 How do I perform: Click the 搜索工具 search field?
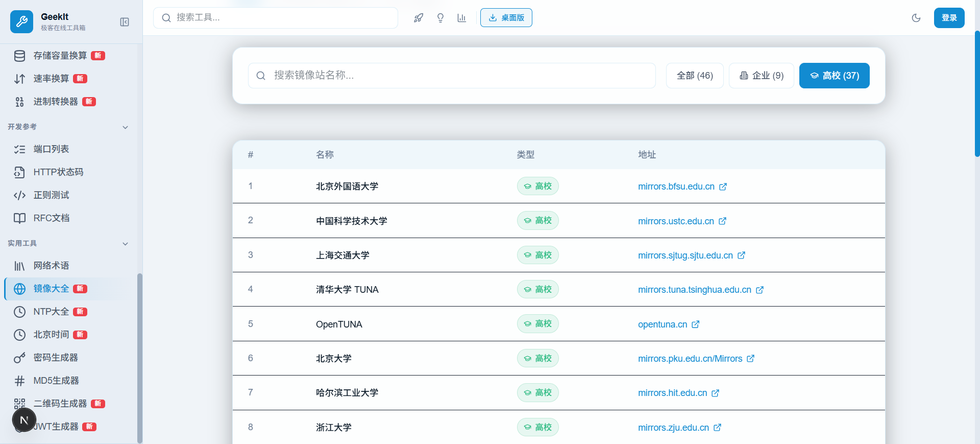276,18
